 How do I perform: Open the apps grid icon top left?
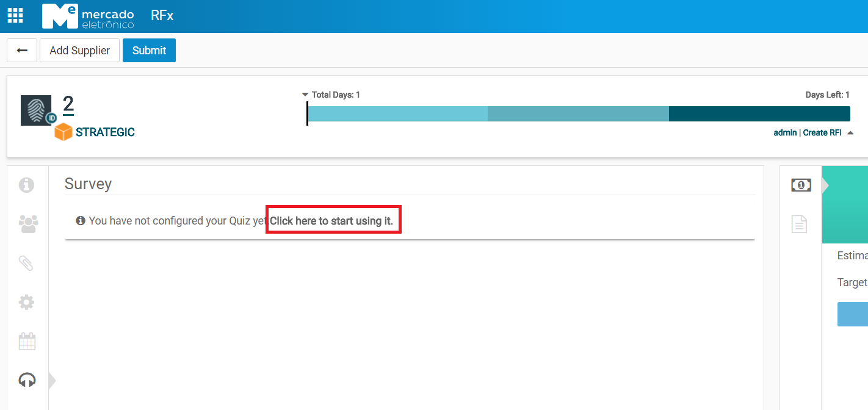point(15,15)
